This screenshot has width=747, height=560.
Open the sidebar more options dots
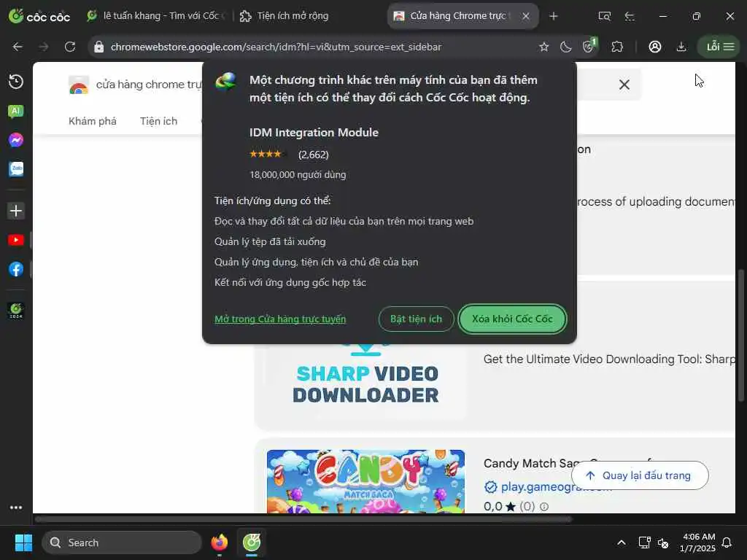tap(16, 507)
